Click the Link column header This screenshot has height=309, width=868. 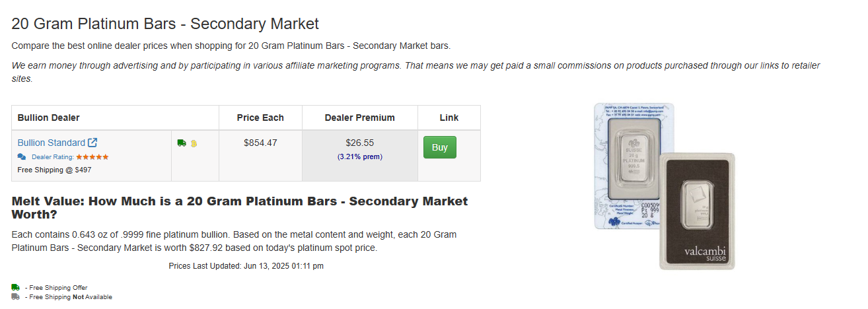click(x=449, y=118)
